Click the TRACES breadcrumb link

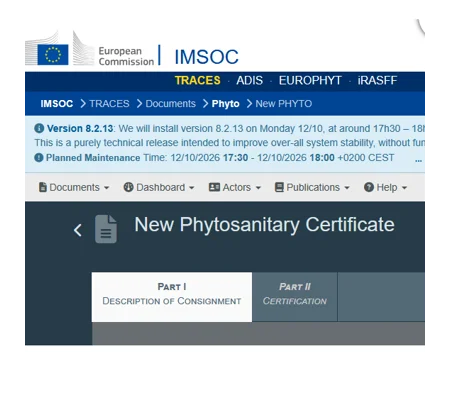pos(109,104)
